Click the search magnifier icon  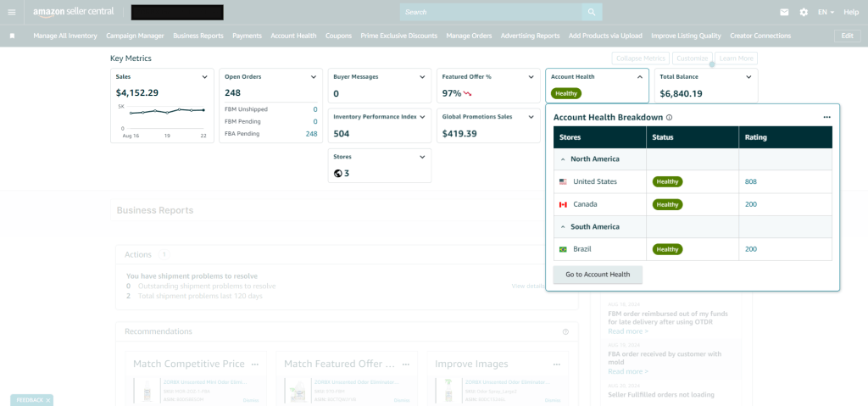click(591, 12)
